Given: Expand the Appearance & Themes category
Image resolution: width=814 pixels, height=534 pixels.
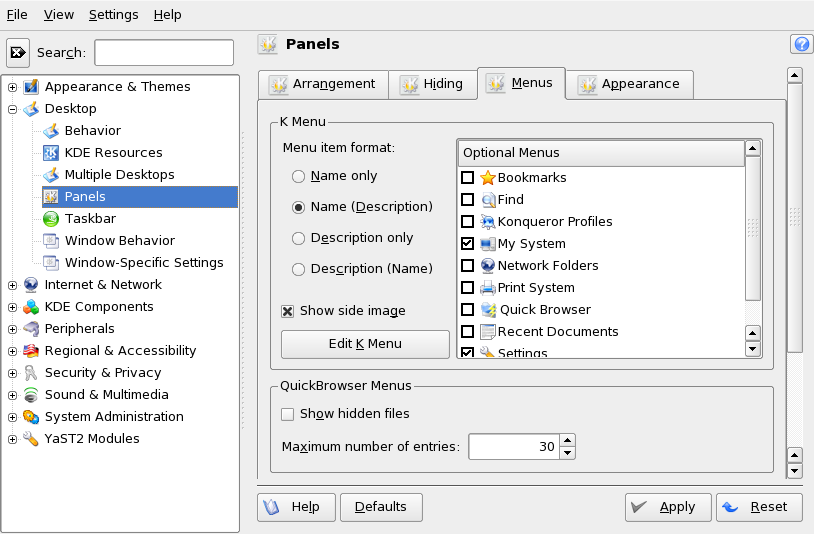Looking at the screenshot, I should [12, 86].
